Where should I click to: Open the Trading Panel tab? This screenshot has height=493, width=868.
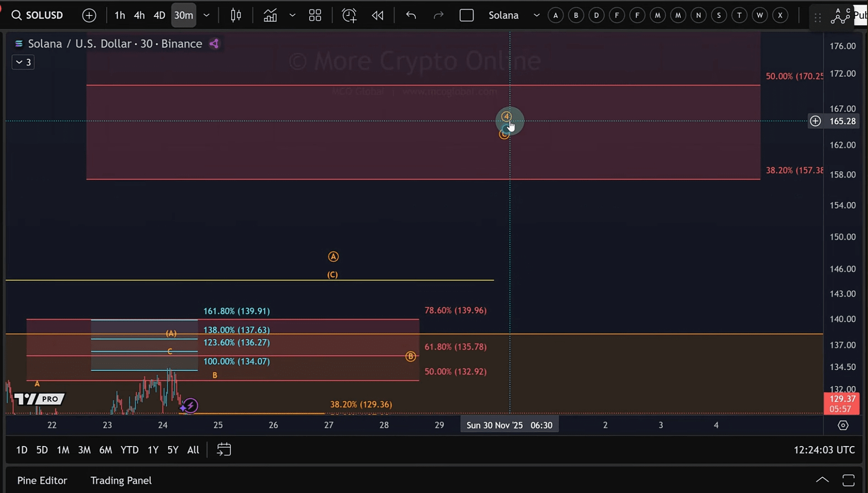(121, 480)
